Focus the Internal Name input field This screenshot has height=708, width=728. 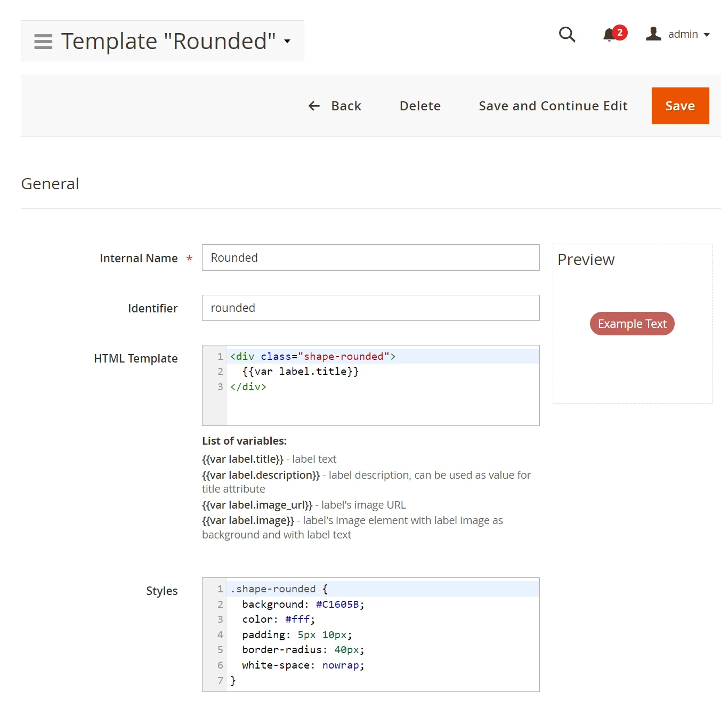point(370,258)
